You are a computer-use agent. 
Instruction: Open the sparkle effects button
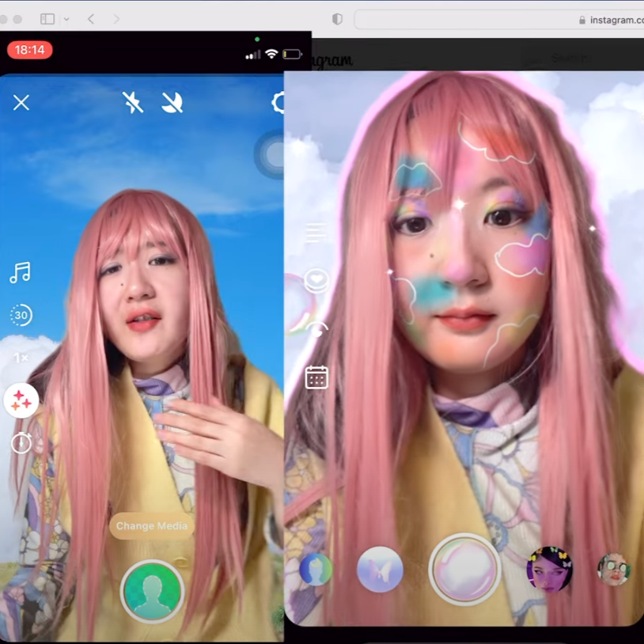coord(21,401)
